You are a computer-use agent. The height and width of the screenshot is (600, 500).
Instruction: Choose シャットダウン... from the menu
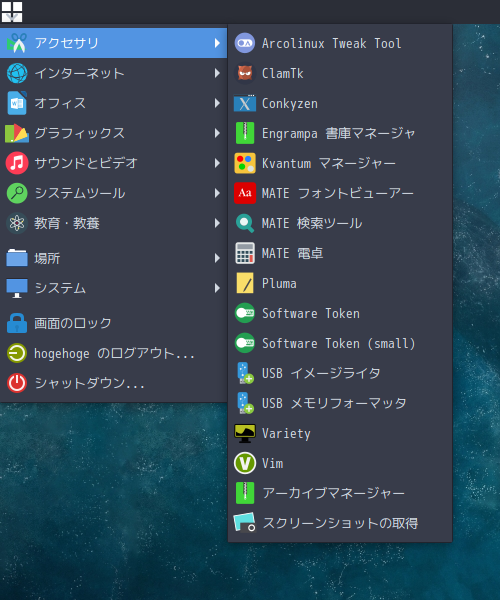click(x=113, y=383)
